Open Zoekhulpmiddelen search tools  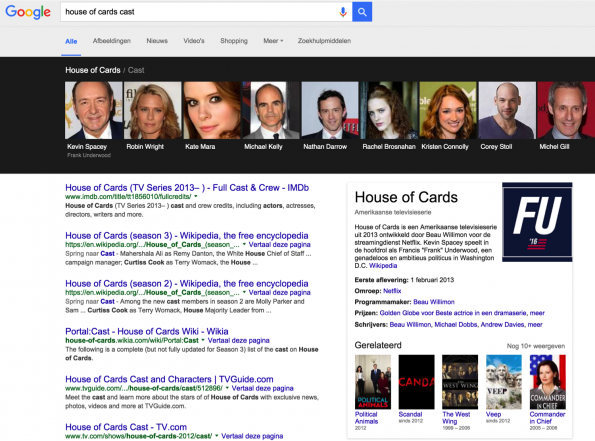[x=324, y=41]
